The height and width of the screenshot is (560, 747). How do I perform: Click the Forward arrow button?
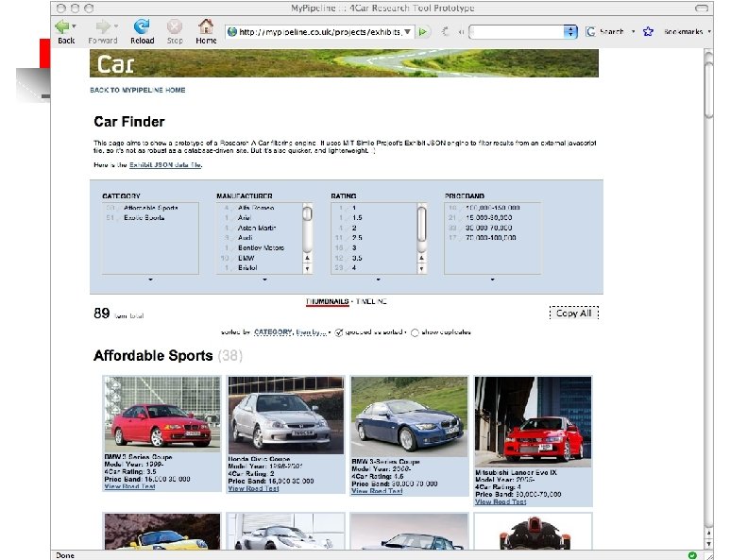click(x=102, y=26)
